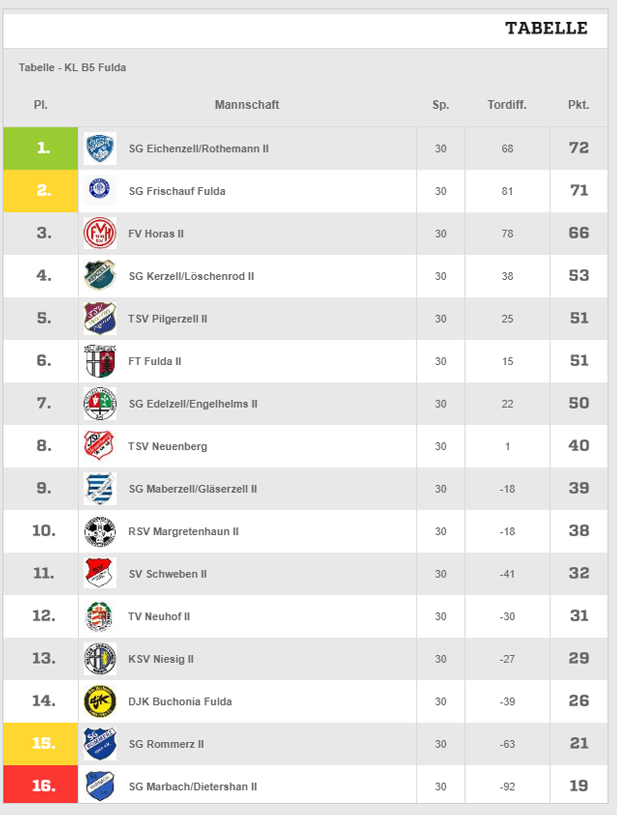Image resolution: width=617 pixels, height=815 pixels.
Task: Select the TSV Pilgerzell II team badge
Action: [x=100, y=319]
